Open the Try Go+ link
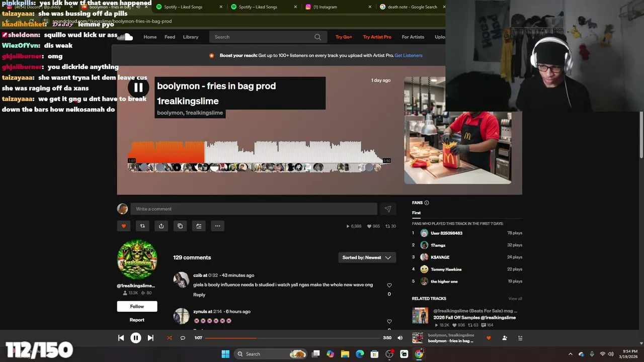Image resolution: width=644 pixels, height=362 pixels. point(344,37)
